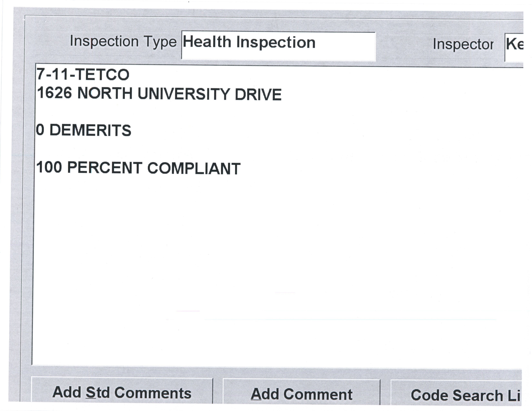Click the word NORTH in the address
Image resolution: width=532 pixels, height=411 pixels.
click(105, 93)
